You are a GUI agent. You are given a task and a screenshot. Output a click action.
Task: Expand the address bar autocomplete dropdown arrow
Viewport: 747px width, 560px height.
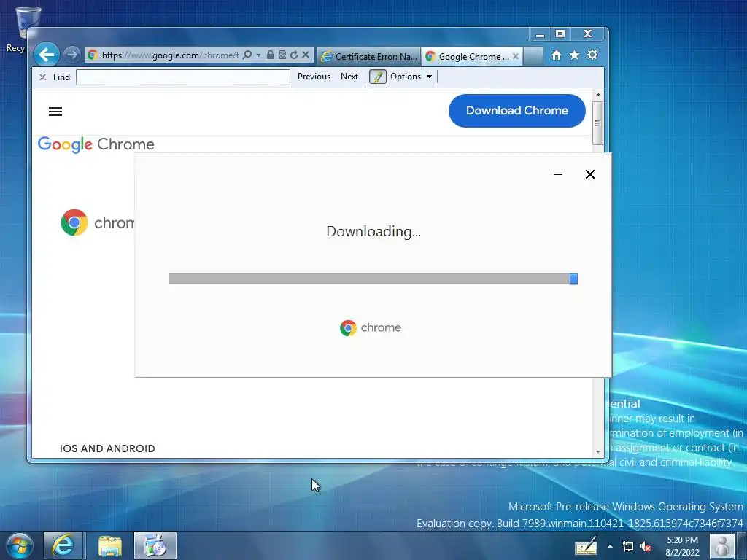click(258, 55)
